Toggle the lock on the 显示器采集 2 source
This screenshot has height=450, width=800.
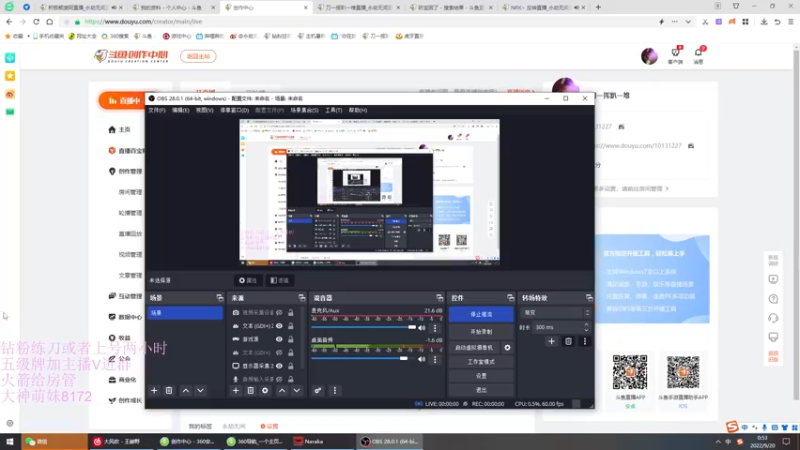point(291,366)
